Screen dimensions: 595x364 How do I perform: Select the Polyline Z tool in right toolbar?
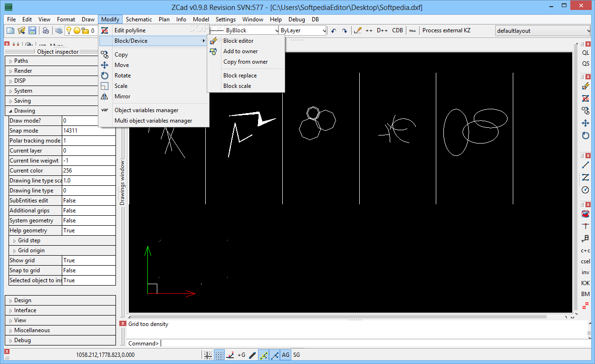[x=585, y=177]
